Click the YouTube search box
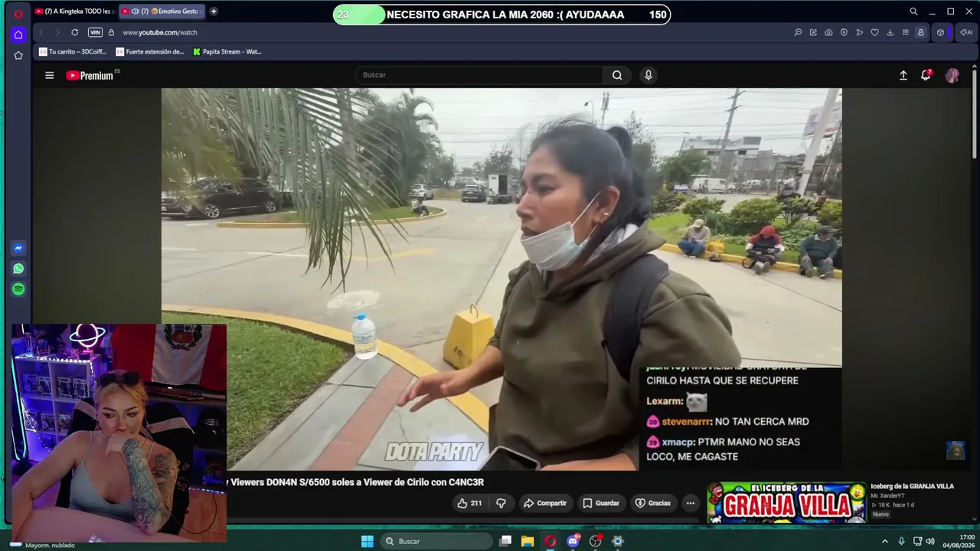This screenshot has height=551, width=980. (479, 75)
